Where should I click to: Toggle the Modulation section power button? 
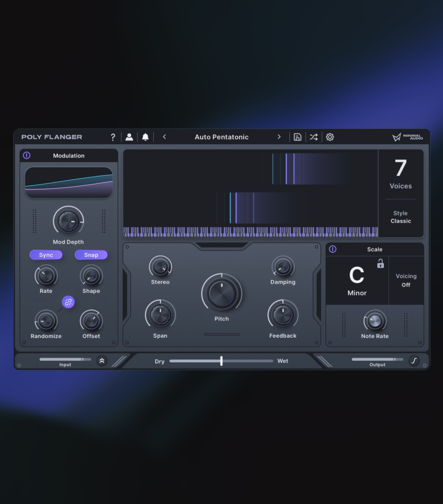pyautogui.click(x=27, y=156)
